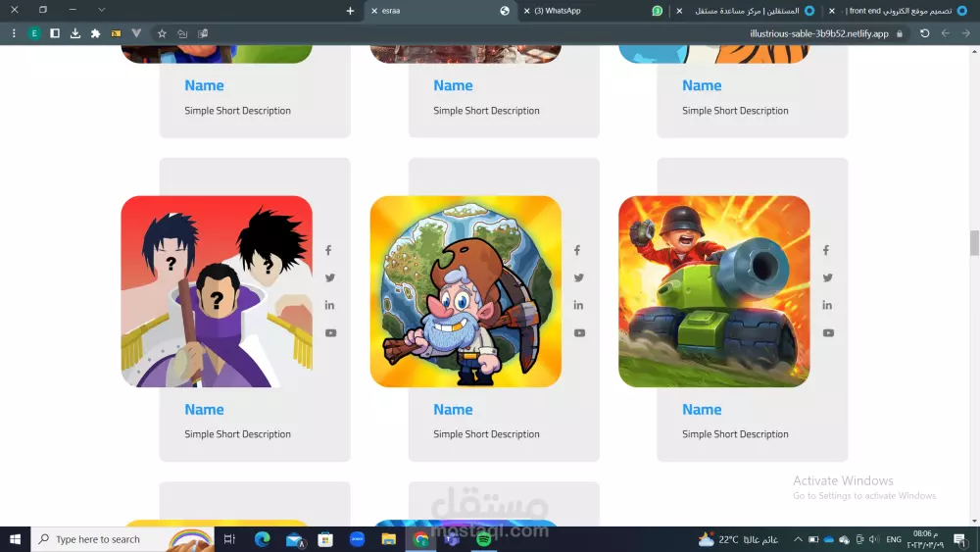Viewport: 980px width, 552px height.
Task: Bookmark this page with the star icon
Action: 162,33
